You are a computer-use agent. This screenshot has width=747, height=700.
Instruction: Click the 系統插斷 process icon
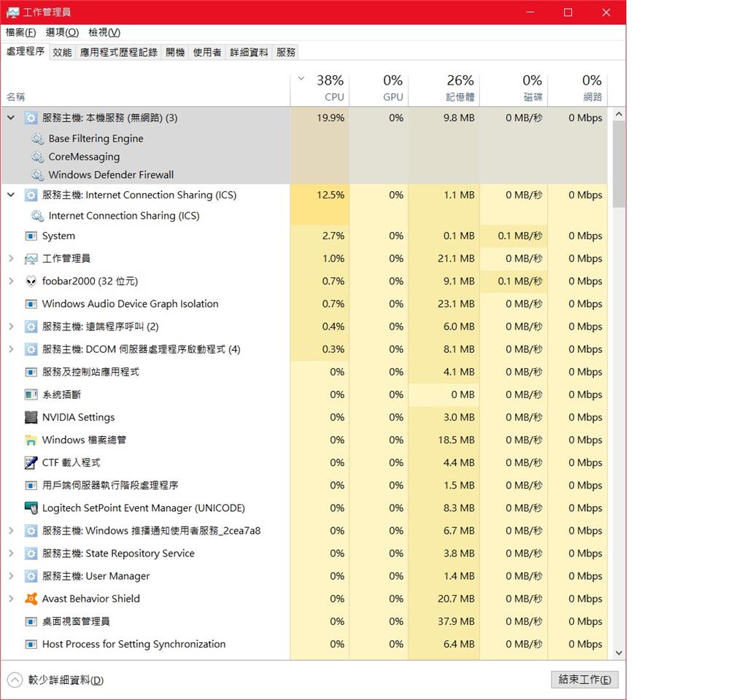tap(31, 394)
